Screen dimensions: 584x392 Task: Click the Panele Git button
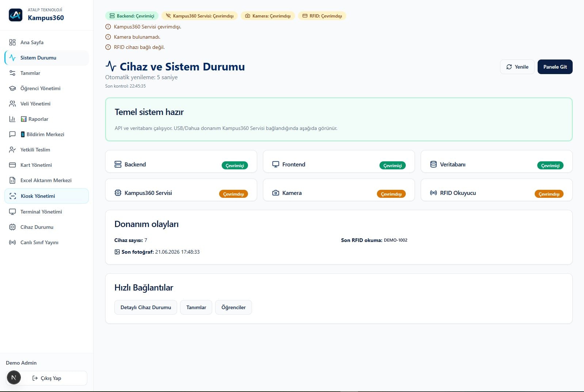[x=555, y=67]
